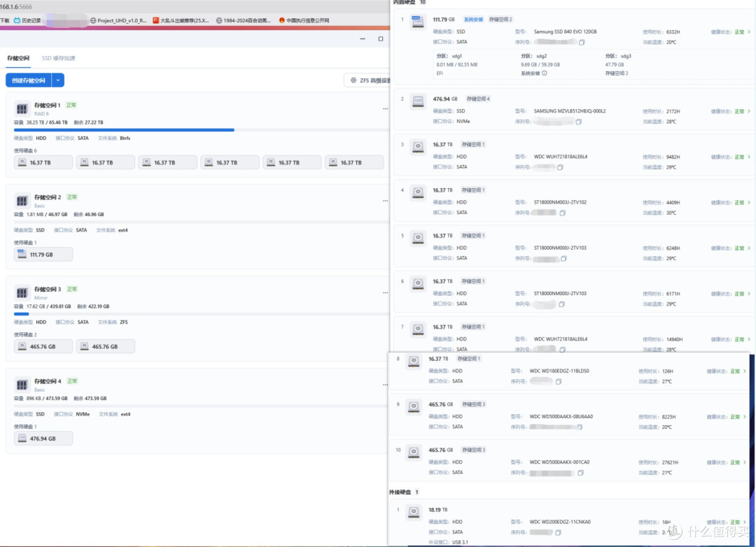Maximize the storage manager window
Viewport: 756px width, 547px height.
[x=380, y=39]
